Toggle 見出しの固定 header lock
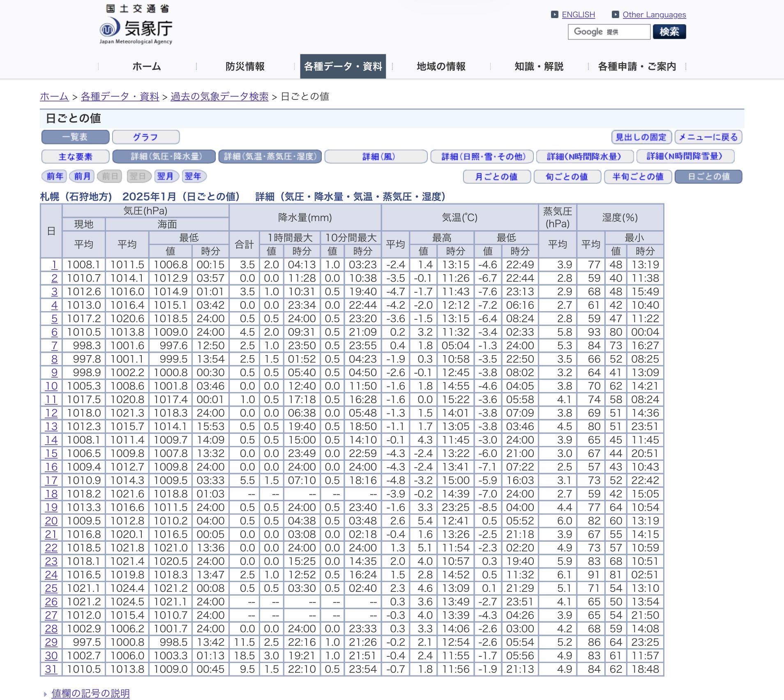784x700 pixels. (641, 137)
